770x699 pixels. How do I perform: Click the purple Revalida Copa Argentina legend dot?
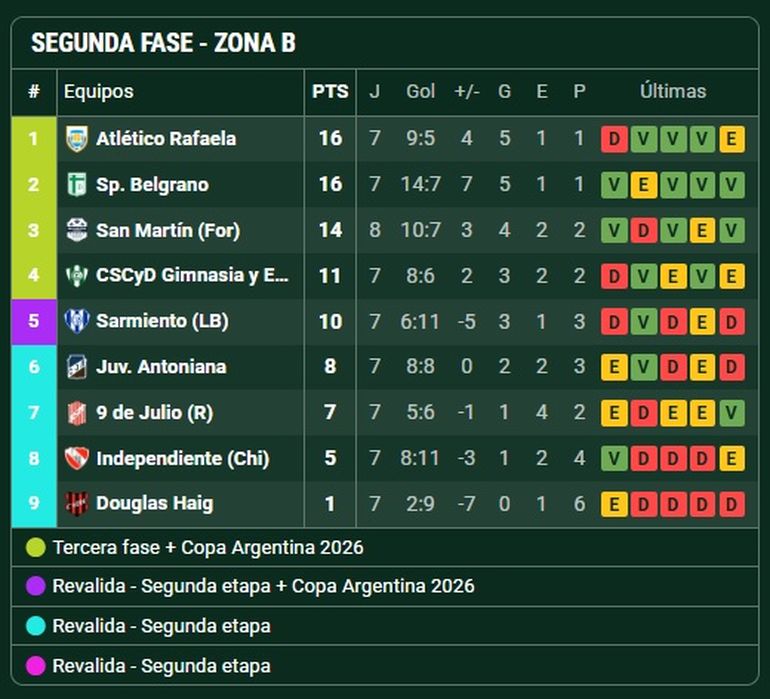pos(36,586)
